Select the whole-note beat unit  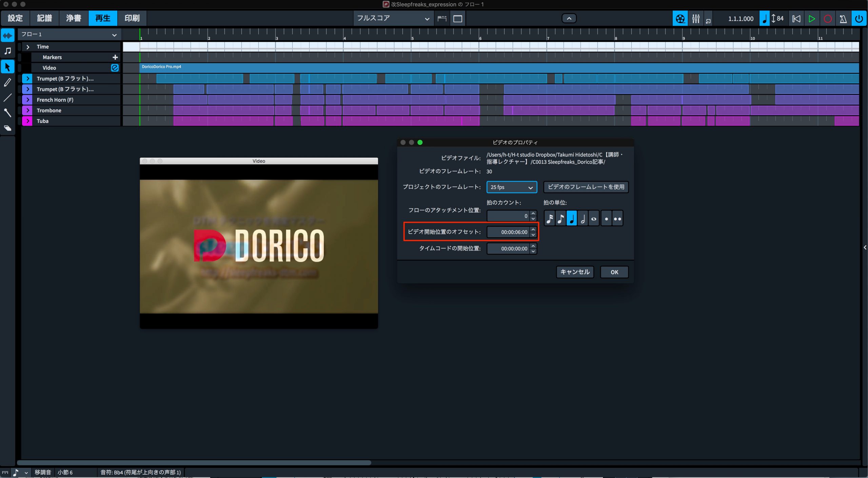(594, 218)
